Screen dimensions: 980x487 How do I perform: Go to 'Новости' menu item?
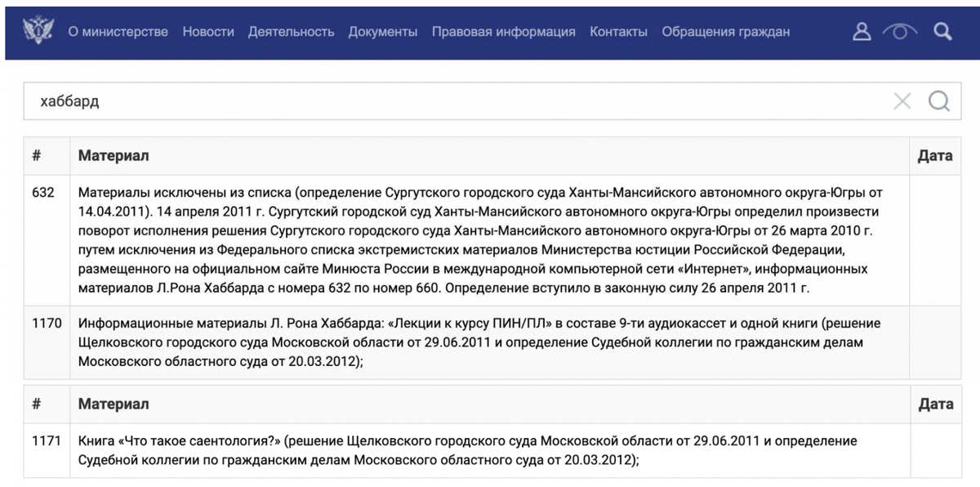pyautogui.click(x=208, y=32)
